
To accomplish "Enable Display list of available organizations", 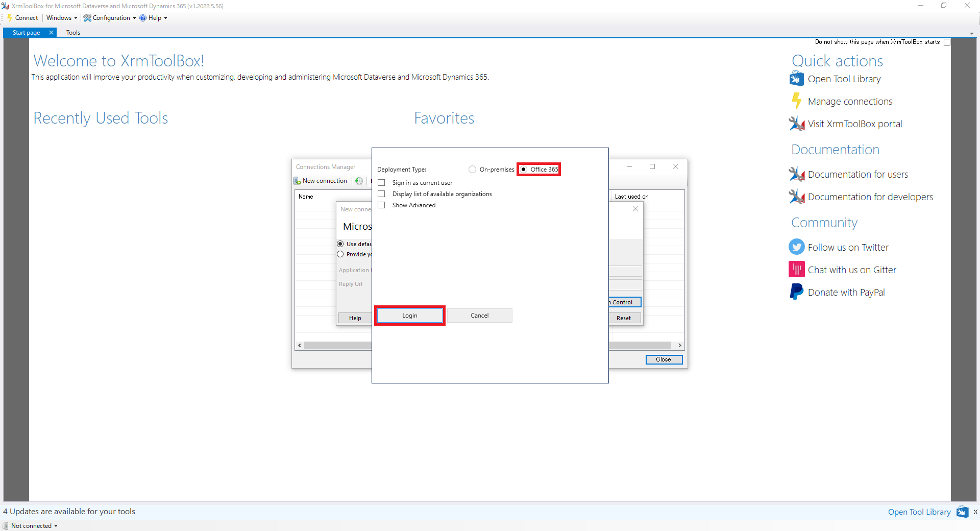I will pos(381,194).
